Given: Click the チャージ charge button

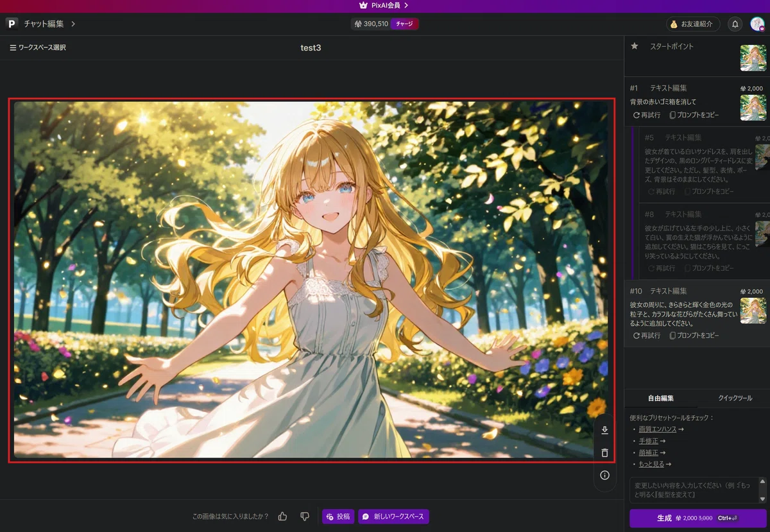Looking at the screenshot, I should pyautogui.click(x=404, y=24).
